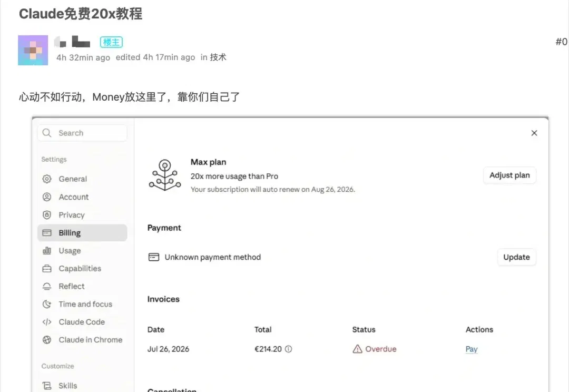Click the 'Actions' column header
This screenshot has width=569, height=392.
click(x=479, y=330)
